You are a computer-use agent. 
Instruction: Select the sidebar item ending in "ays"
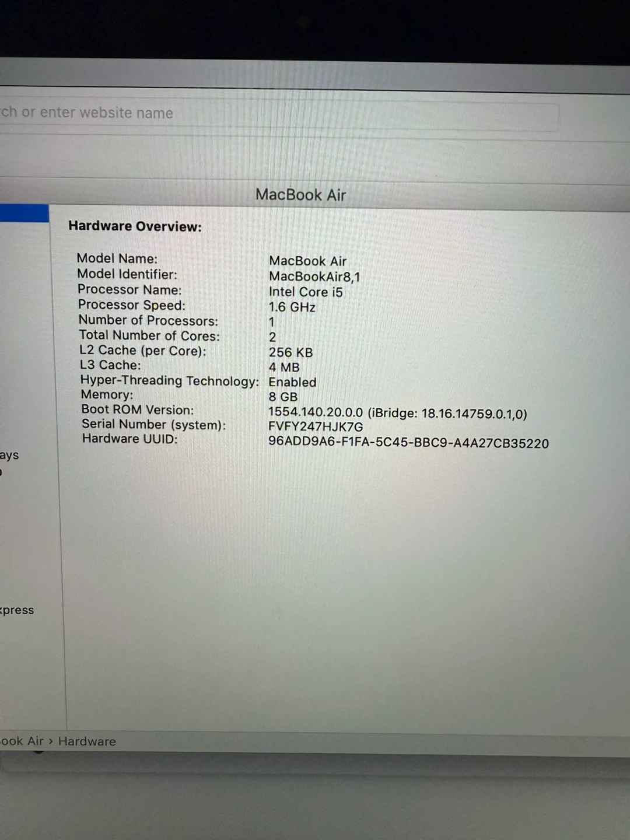point(9,456)
